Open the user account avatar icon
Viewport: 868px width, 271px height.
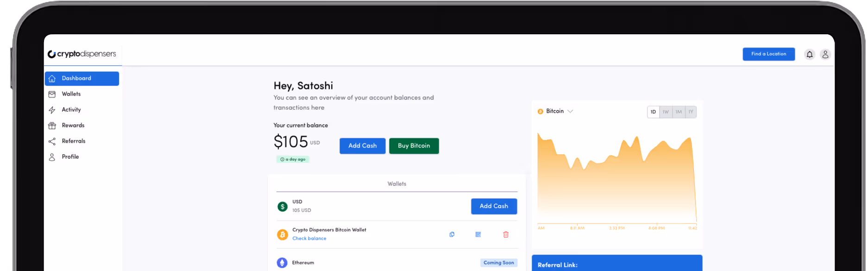825,55
